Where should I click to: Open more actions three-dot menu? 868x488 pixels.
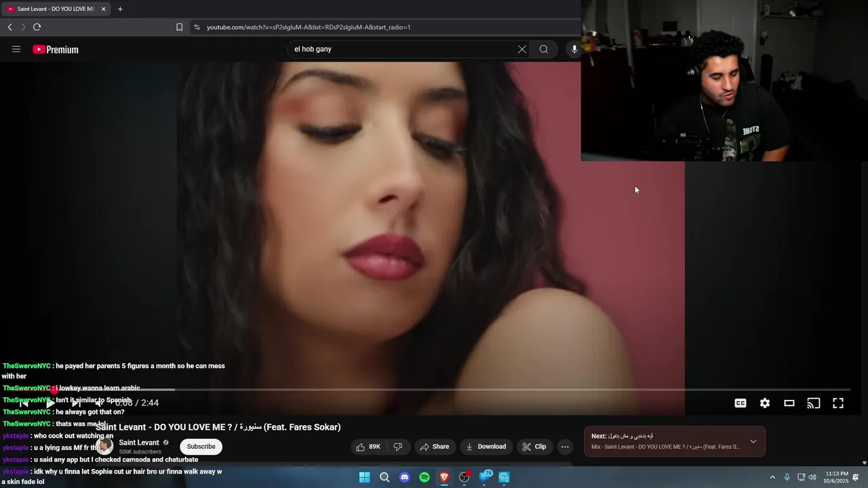[565, 447]
